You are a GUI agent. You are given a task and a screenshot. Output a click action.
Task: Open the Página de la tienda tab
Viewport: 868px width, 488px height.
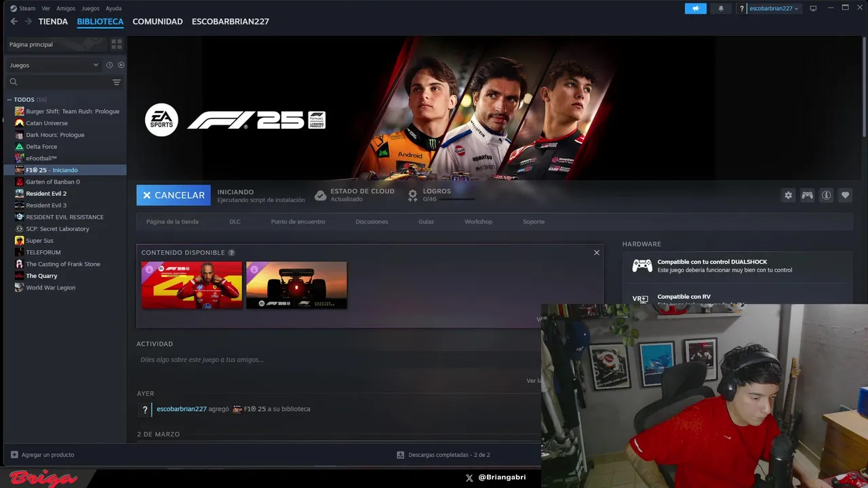[x=172, y=222]
